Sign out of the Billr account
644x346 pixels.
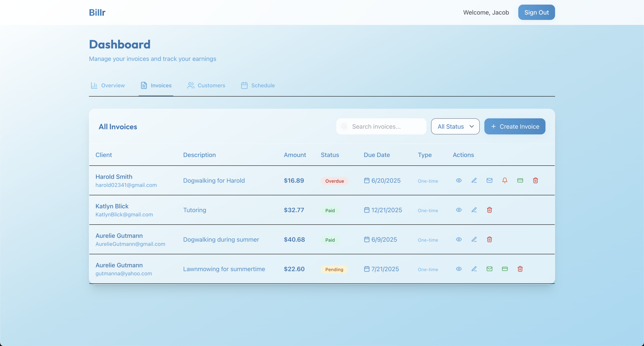tap(536, 12)
